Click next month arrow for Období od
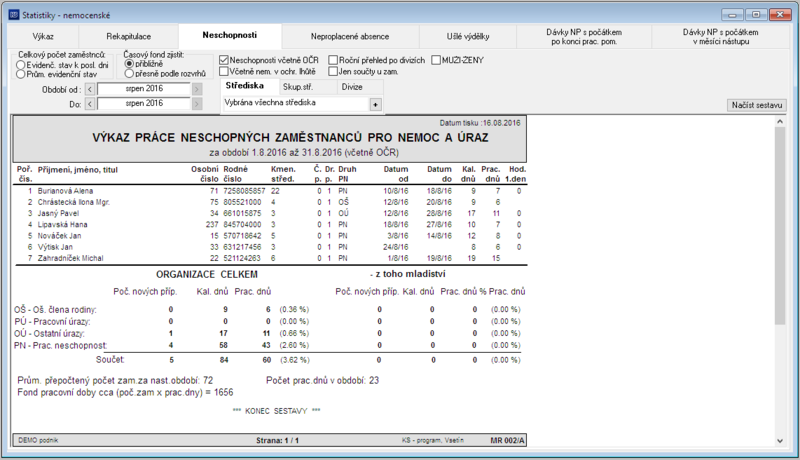 click(x=197, y=89)
